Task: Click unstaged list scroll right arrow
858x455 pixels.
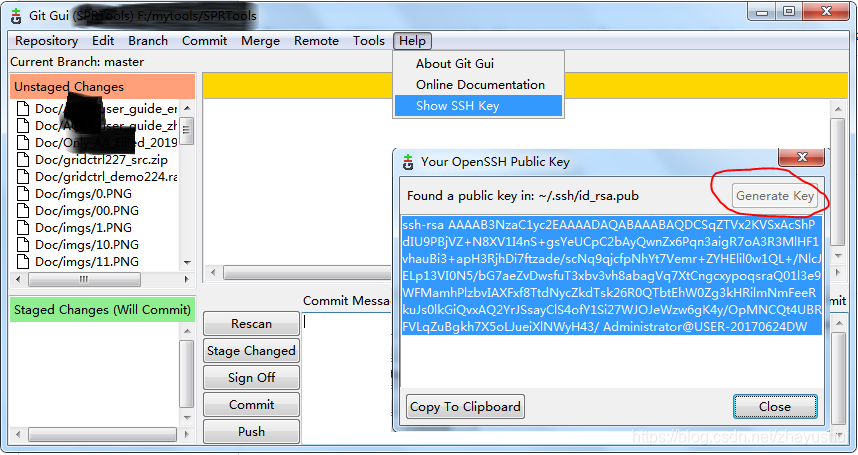Action: tap(187, 279)
